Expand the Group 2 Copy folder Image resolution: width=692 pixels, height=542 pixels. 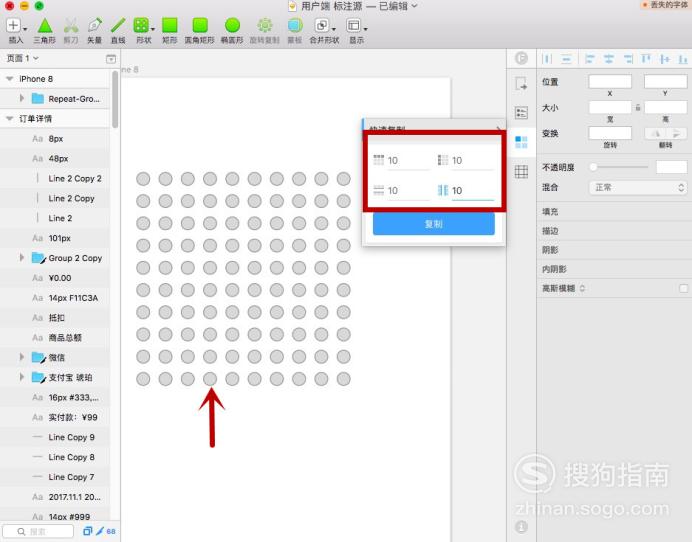22,257
